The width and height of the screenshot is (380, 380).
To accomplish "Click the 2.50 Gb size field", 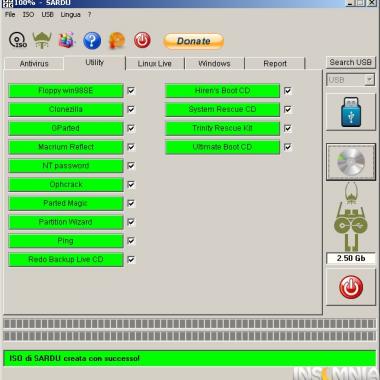I will coord(351,258).
